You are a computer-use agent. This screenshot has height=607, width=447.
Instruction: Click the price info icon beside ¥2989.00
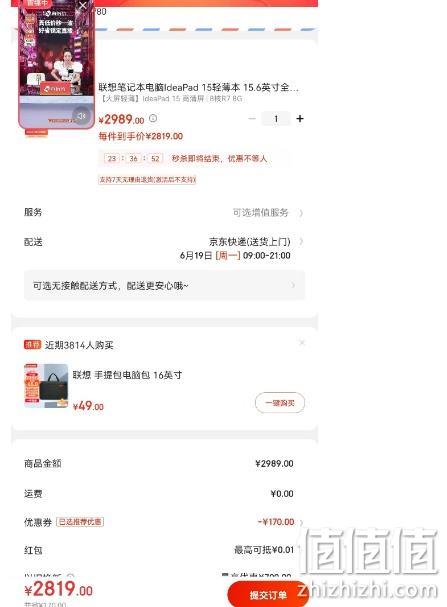[153, 118]
